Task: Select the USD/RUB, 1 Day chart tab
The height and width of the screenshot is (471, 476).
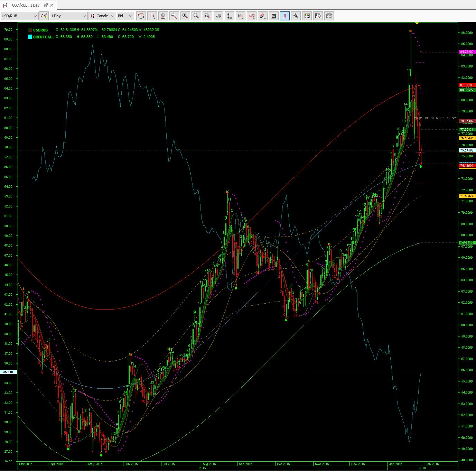Action: click(26, 5)
